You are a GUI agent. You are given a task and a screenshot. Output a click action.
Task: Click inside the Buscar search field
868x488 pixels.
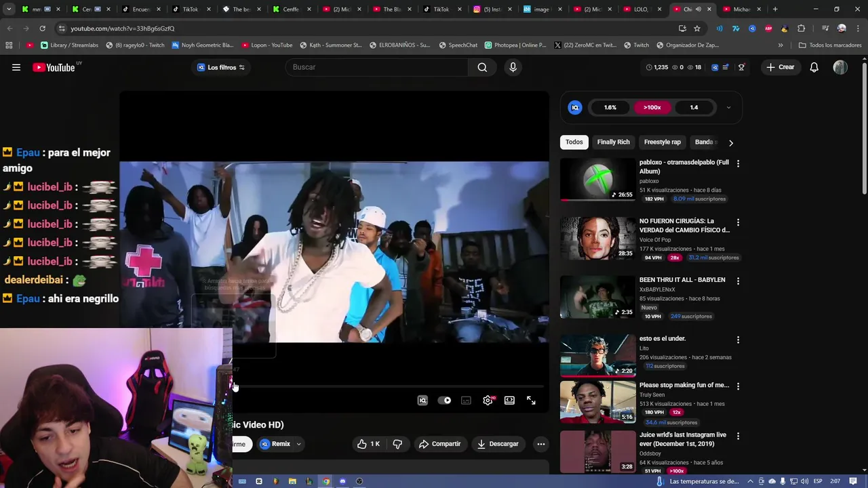pos(376,67)
